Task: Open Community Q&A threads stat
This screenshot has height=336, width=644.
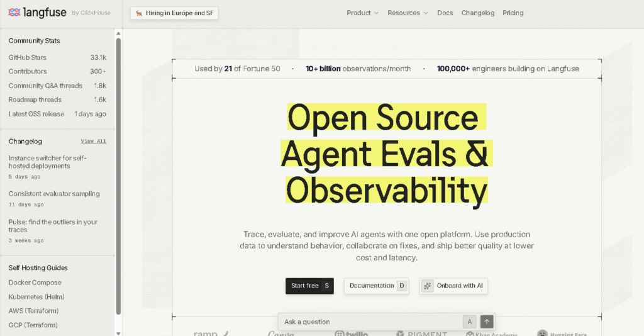Action: click(x=57, y=86)
